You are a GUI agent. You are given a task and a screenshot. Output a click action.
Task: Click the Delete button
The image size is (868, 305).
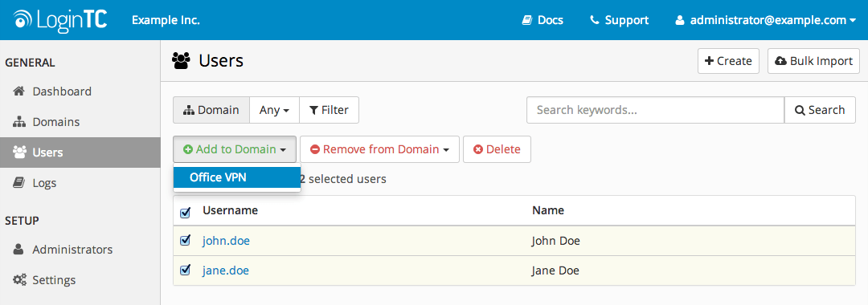click(497, 149)
